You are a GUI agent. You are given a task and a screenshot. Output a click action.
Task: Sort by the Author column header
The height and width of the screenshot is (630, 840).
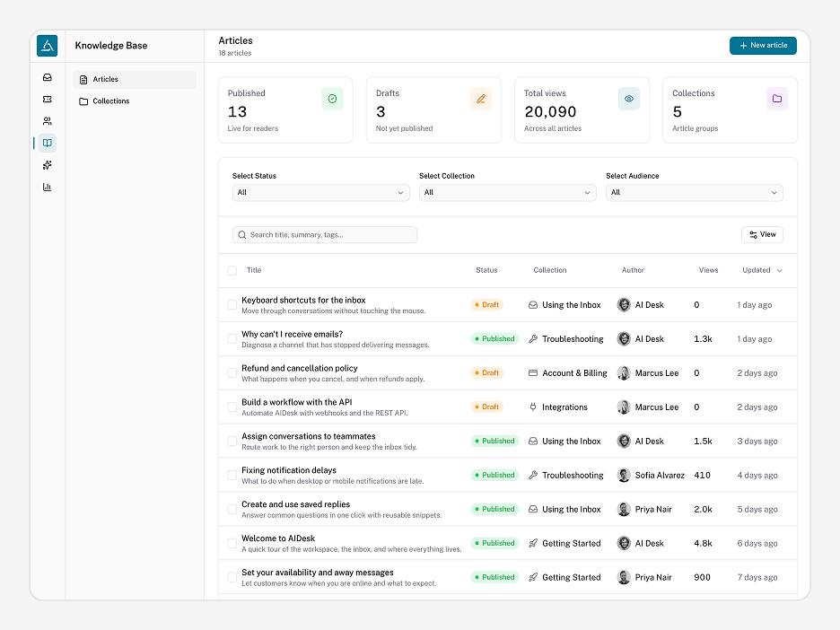[633, 270]
